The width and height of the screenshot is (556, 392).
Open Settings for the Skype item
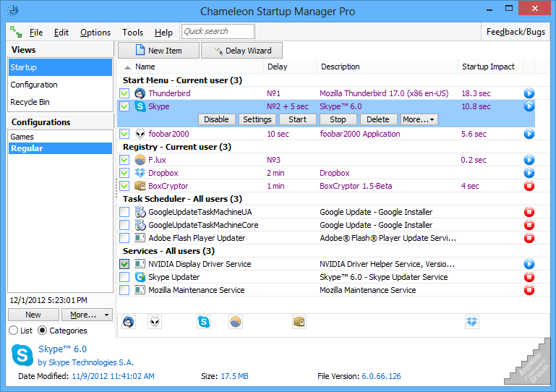pyautogui.click(x=257, y=119)
